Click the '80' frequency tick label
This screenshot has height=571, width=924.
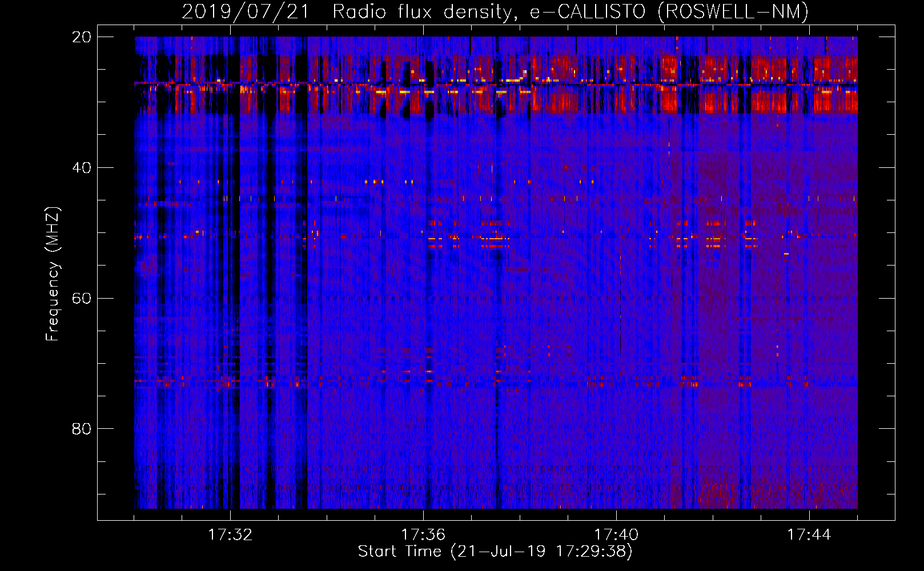pos(81,429)
